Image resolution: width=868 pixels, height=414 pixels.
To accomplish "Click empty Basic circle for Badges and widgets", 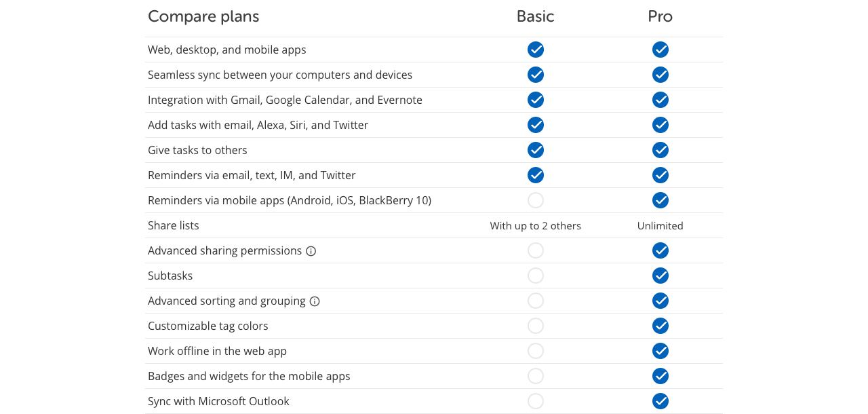I will 536,376.
